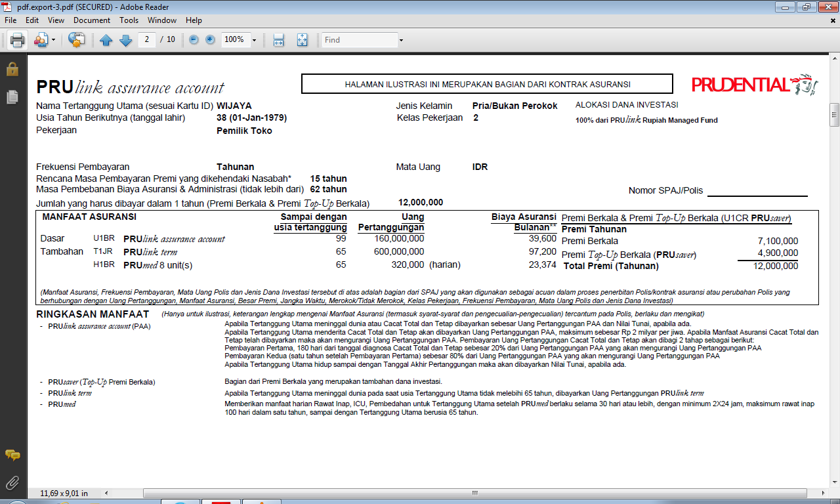This screenshot has width=840, height=504.
Task: Open the Attachments paperclip panel
Action: click(12, 484)
